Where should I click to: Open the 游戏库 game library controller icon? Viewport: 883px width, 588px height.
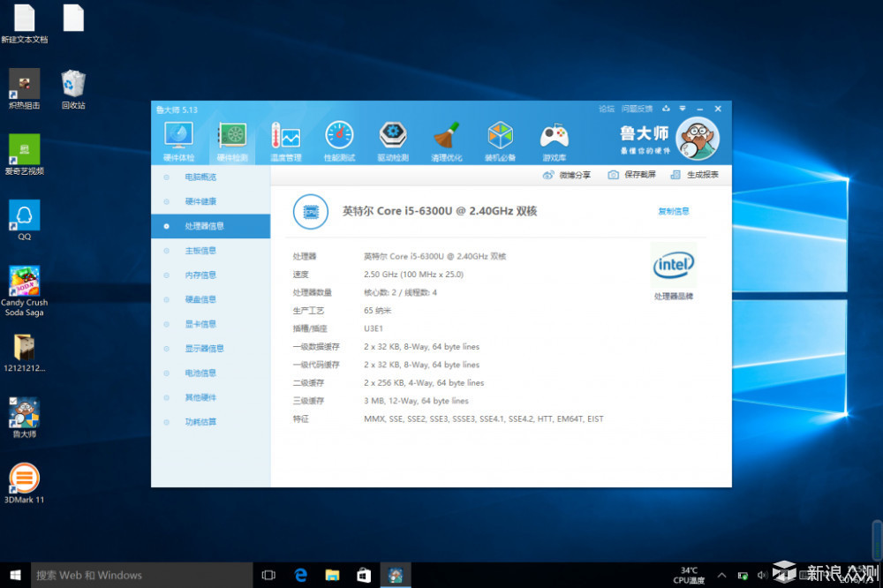pyautogui.click(x=554, y=137)
